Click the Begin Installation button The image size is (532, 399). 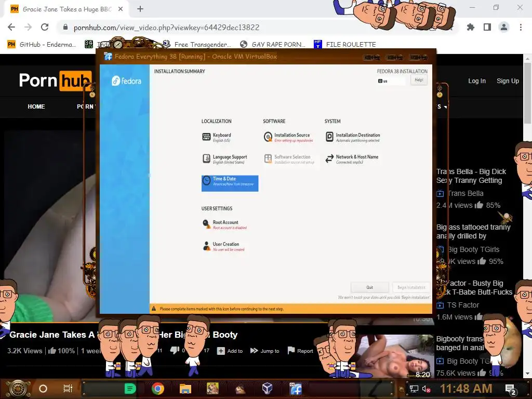[x=411, y=287]
